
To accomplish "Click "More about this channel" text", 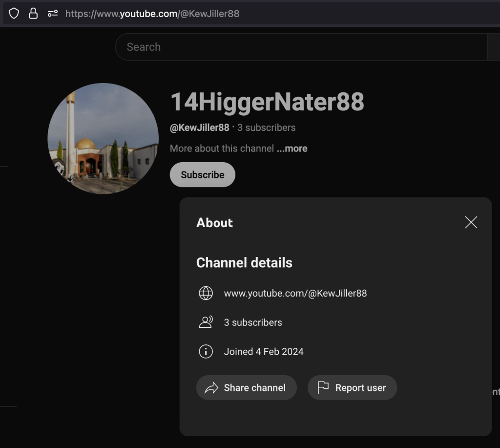I will click(x=222, y=149).
